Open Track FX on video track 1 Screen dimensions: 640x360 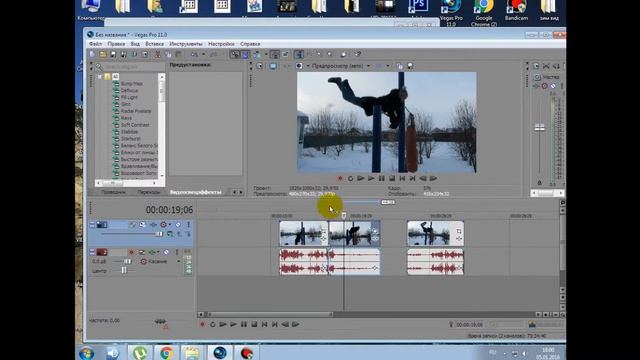point(153,224)
